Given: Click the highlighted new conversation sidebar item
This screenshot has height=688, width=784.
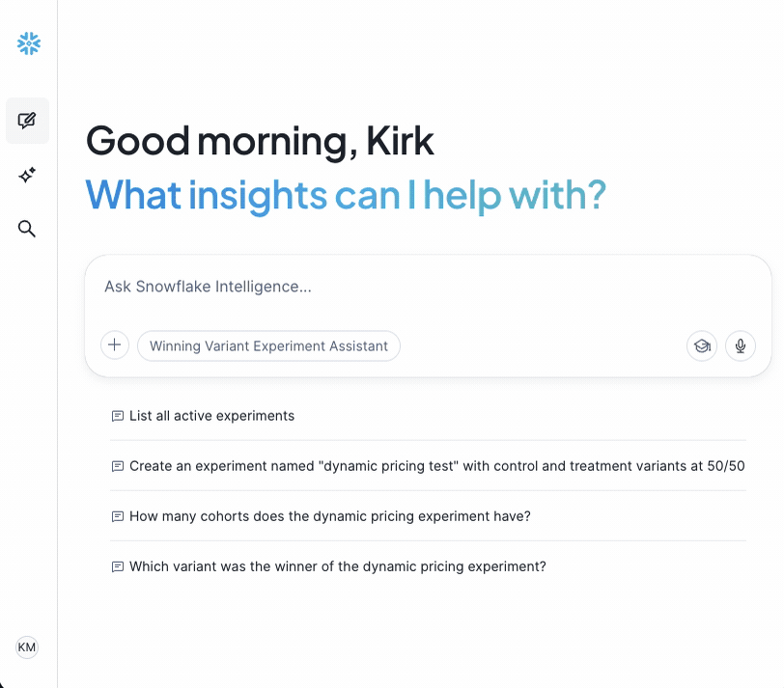Looking at the screenshot, I should (x=27, y=120).
